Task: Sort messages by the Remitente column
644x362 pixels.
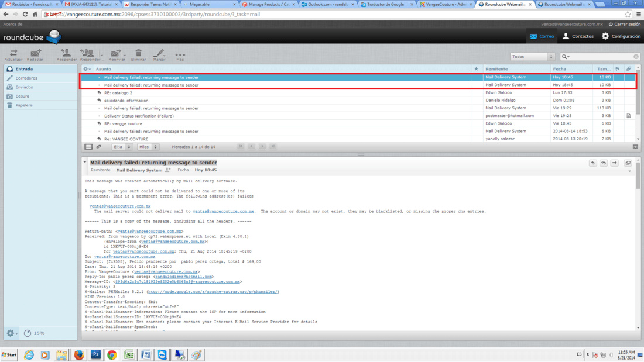Action: [496, 69]
